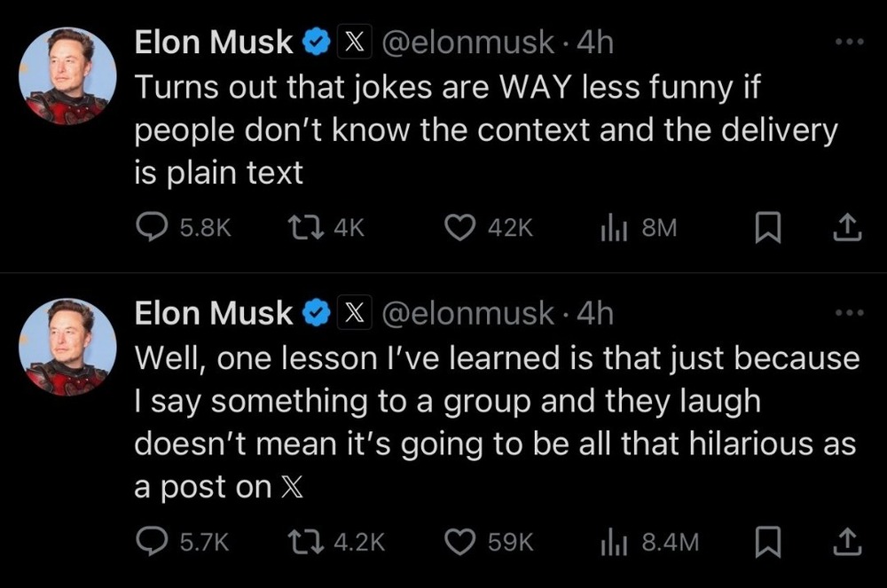Screen dimensions: 887x588
Task: Open profile picture on the second post
Action: [x=67, y=346]
